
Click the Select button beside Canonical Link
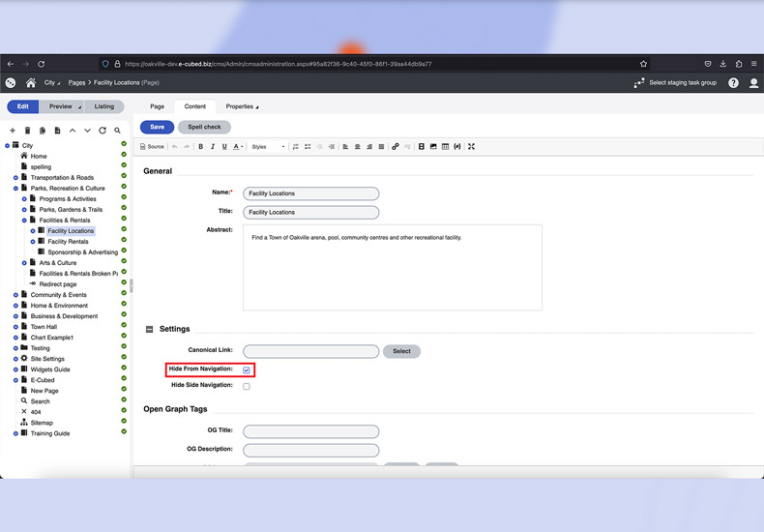click(401, 351)
